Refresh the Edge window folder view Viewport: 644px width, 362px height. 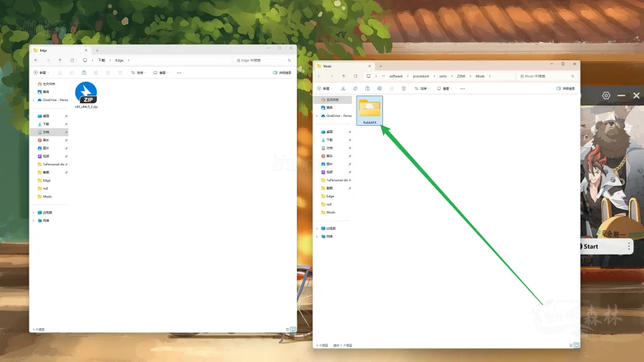point(72,60)
